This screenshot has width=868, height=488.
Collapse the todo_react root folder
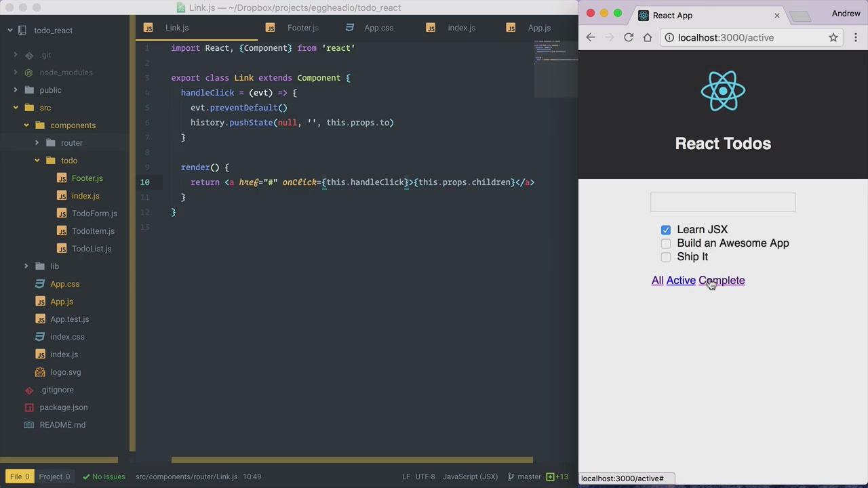pyautogui.click(x=10, y=30)
